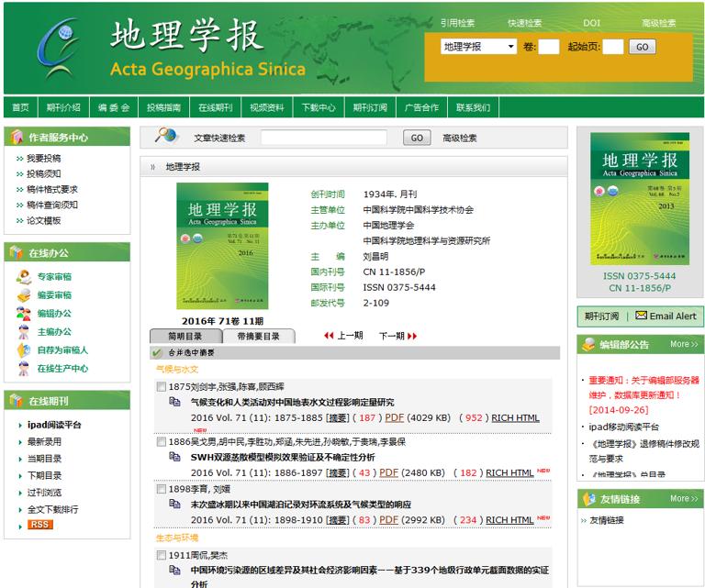Tick the checkbox for article 1875 刘剑宇
The width and height of the screenshot is (705, 588).
[161, 386]
